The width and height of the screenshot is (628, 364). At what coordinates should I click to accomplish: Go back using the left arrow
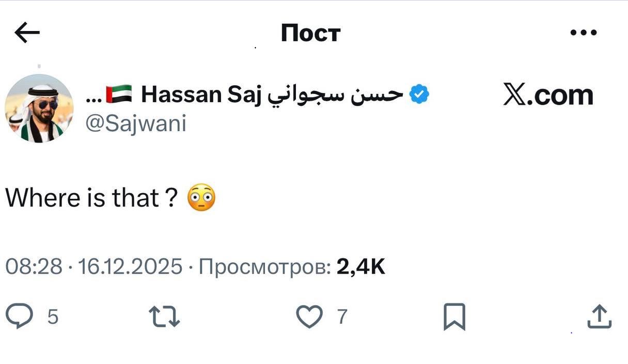coord(27,33)
